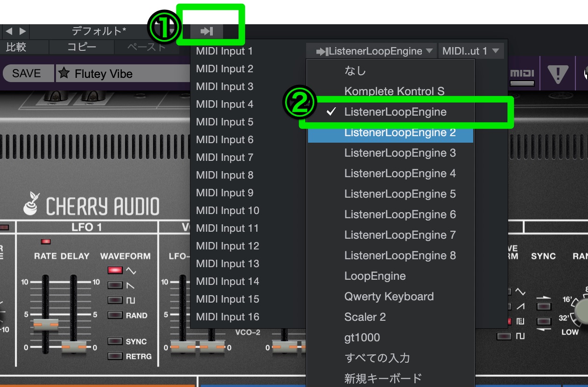Open the ListenerLoopEngine device dropdown
Viewport: 588px width, 387px height.
(376, 51)
